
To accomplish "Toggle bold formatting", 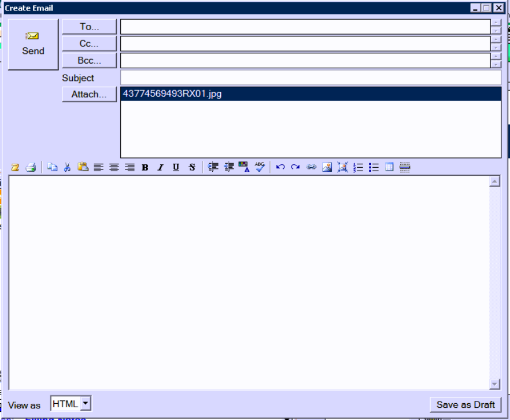I will tap(145, 167).
